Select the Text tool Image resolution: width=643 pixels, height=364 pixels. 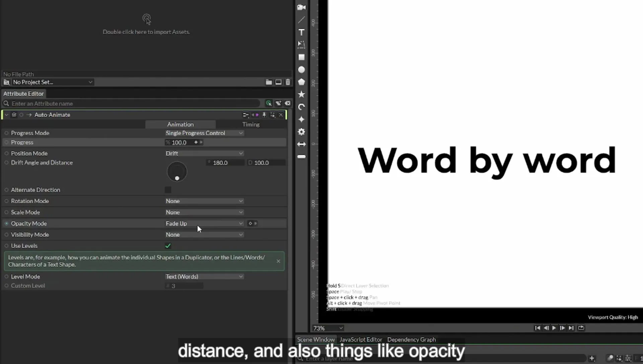point(301,32)
